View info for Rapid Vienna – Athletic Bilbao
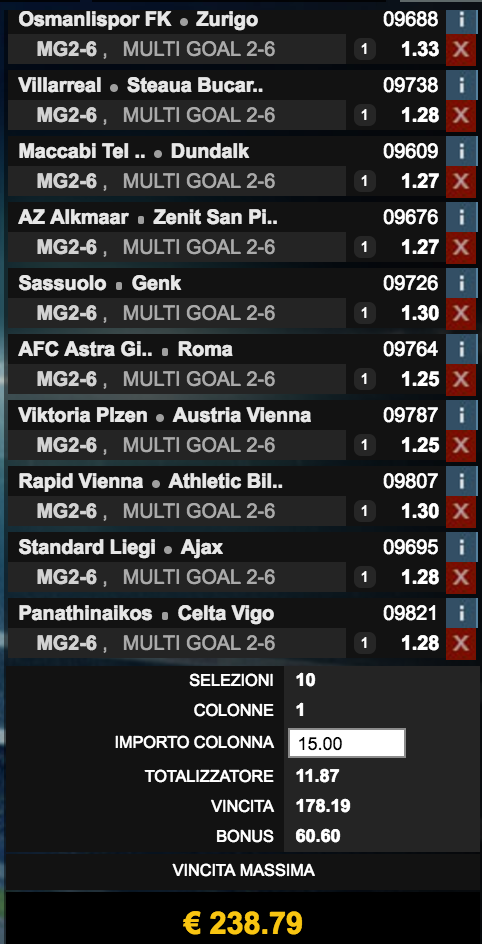The height and width of the screenshot is (944, 482). point(462,482)
